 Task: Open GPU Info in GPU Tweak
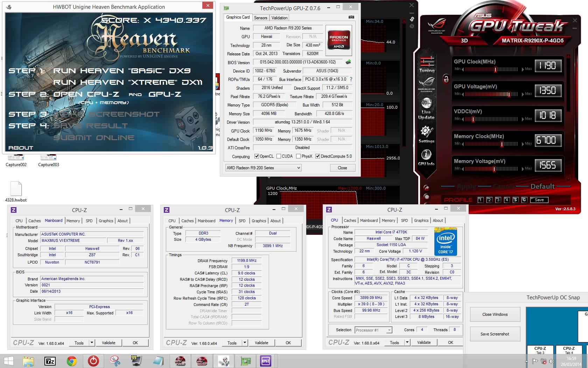click(426, 158)
